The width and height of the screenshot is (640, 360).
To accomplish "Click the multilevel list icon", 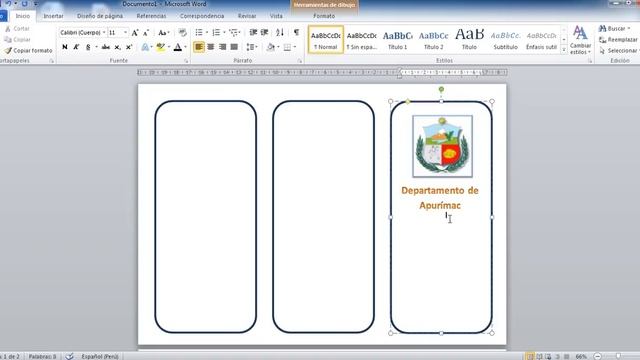I will click(x=233, y=32).
